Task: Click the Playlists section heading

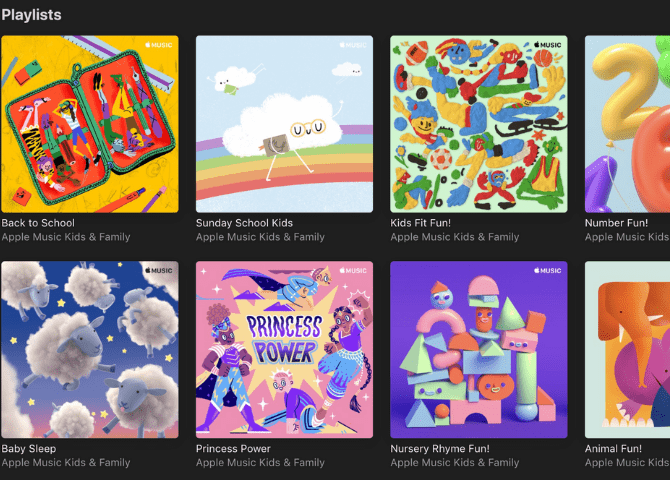Action: coord(32,15)
